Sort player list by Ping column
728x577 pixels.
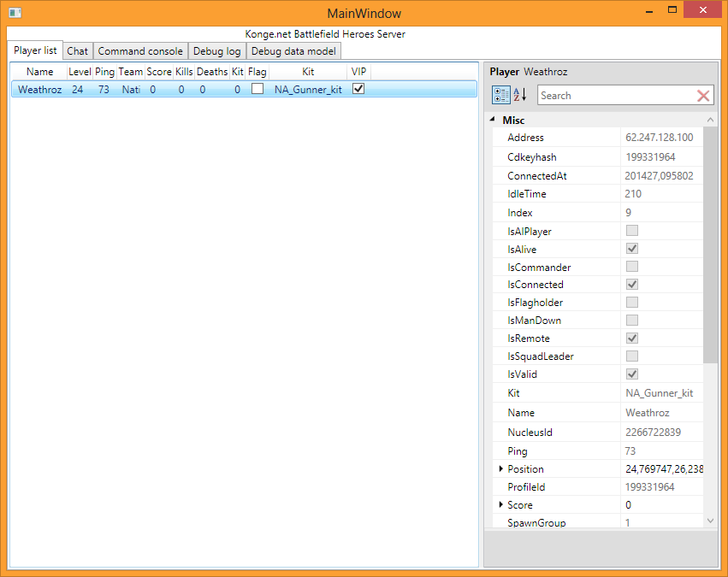(x=104, y=72)
